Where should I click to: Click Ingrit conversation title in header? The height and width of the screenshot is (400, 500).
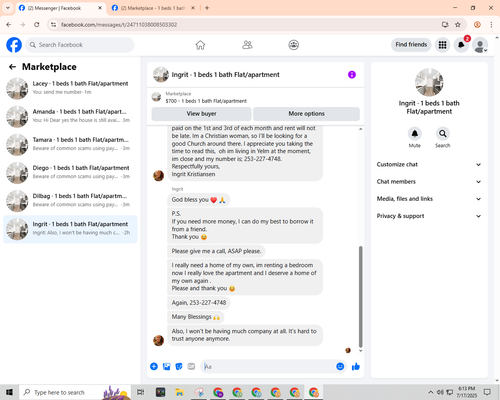click(226, 75)
